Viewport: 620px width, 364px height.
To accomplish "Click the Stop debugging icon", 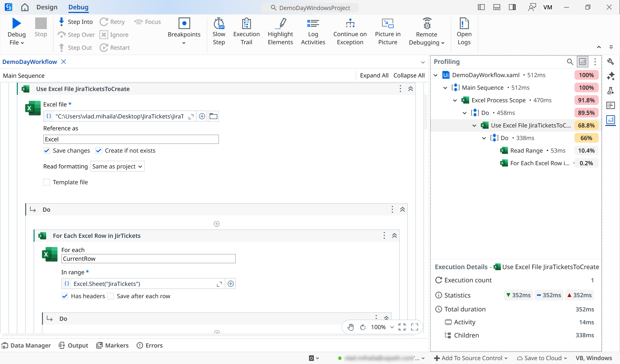I will [x=41, y=23].
